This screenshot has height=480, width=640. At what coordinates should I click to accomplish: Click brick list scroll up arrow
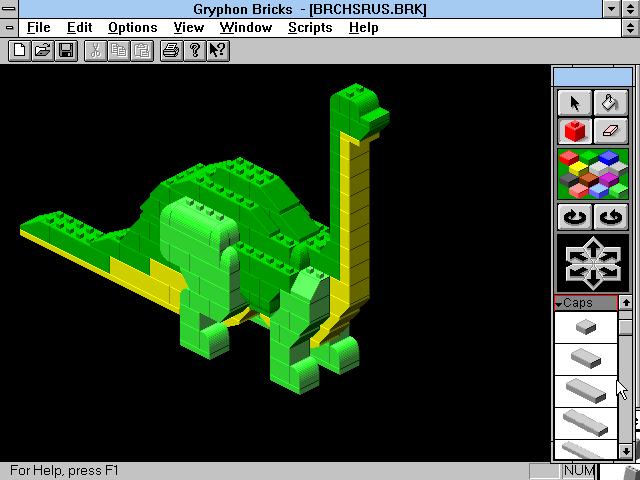click(x=626, y=303)
